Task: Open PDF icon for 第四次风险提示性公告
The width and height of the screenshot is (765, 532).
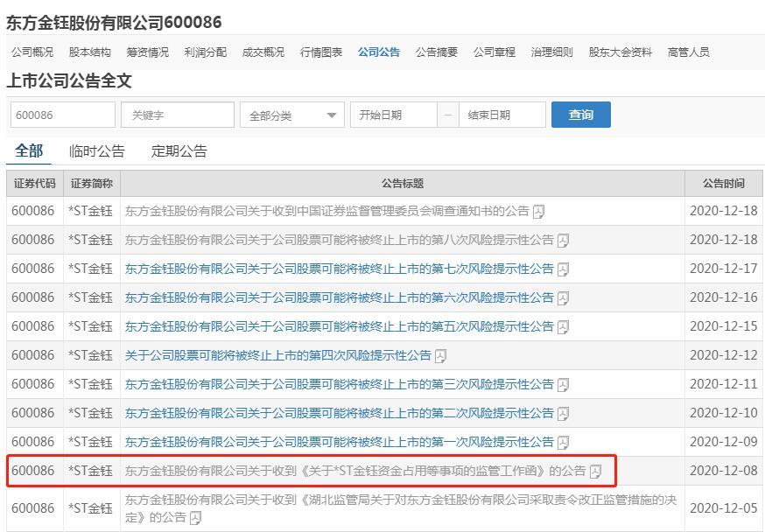Action: (440, 356)
